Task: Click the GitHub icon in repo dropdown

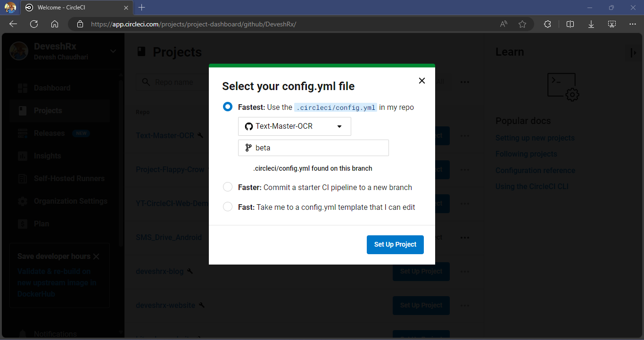Action: (249, 126)
